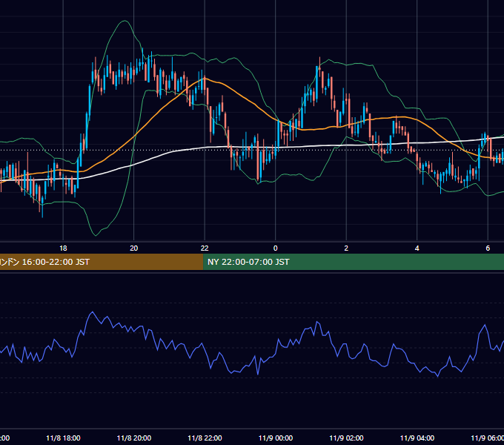The image size is (504, 445).
Task: Click the 0 hour axis label
Action: click(276, 248)
